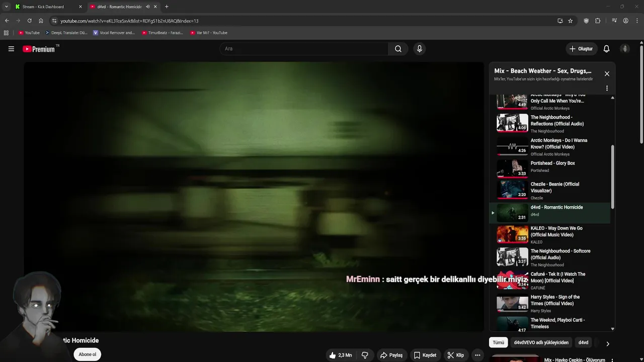Open the DeepL Translate bookmark
Viewport: 644px width, 362px height.
click(x=66, y=33)
